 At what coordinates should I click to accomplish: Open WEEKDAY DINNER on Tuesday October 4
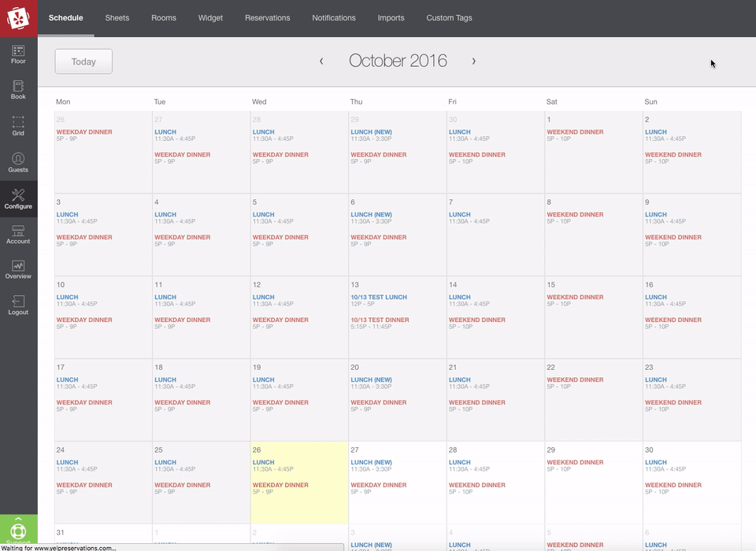coord(182,238)
